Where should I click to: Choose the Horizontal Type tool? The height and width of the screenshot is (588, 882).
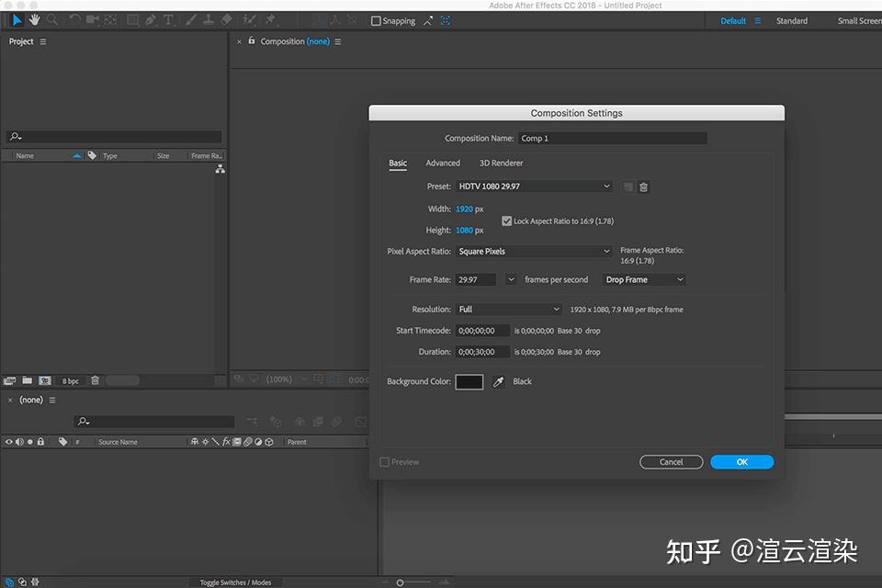tap(166, 19)
